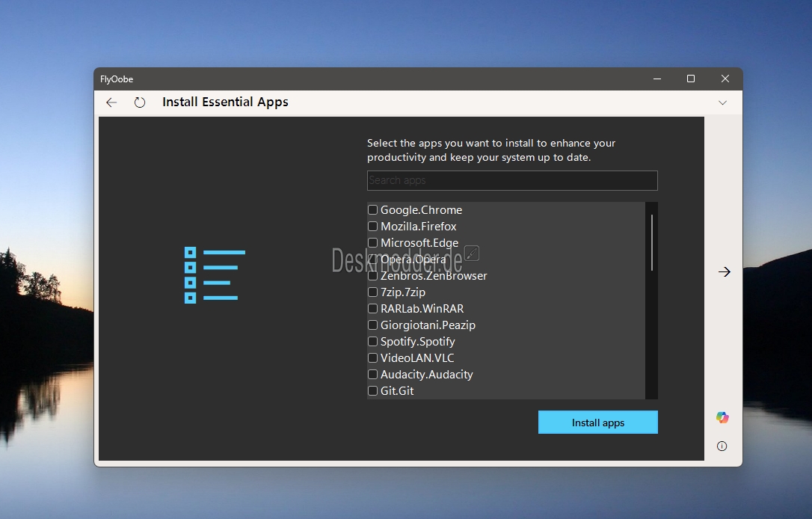Check the Mozilla.Firefox checkbox

tap(372, 227)
